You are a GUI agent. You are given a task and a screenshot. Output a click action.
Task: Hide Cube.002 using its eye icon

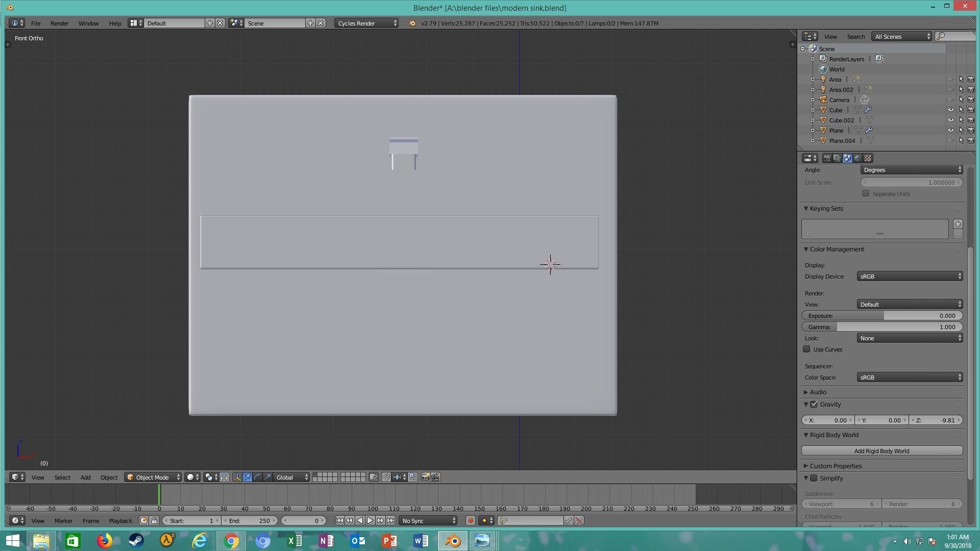[950, 120]
